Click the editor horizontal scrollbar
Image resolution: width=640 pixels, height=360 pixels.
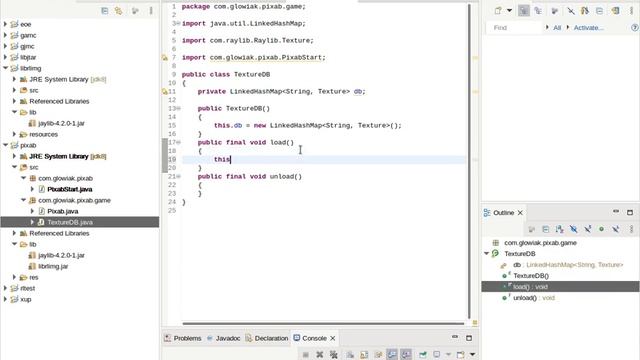(x=323, y=324)
